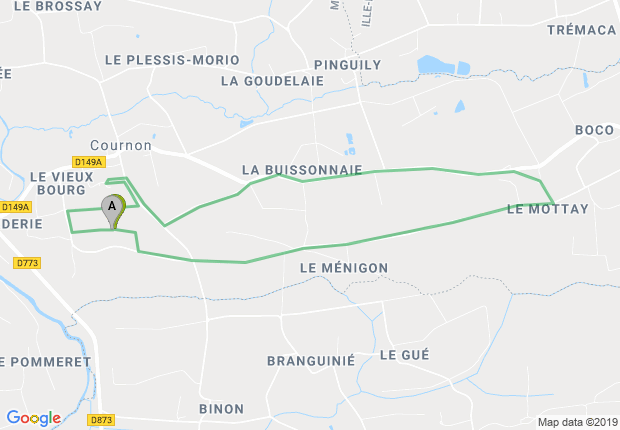This screenshot has height=430, width=620.
Task: Click the D149A badge at the left edge
Action: click(x=16, y=207)
